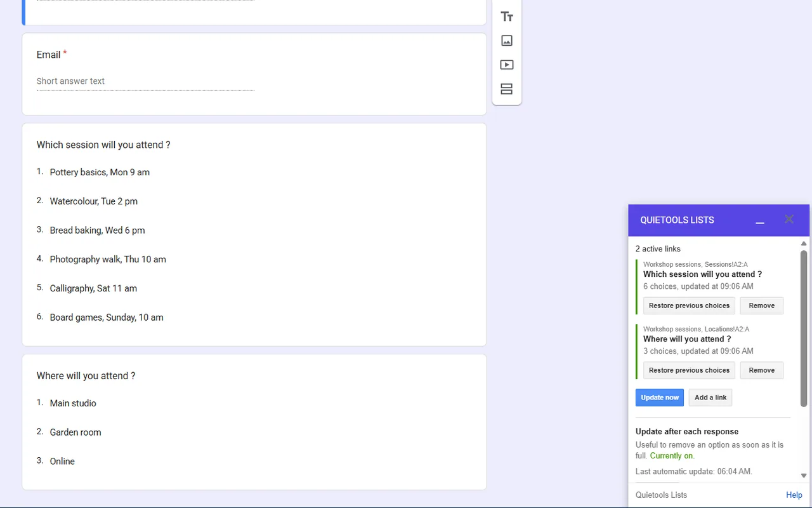
Task: Select option 'Online'
Action: [x=62, y=462]
